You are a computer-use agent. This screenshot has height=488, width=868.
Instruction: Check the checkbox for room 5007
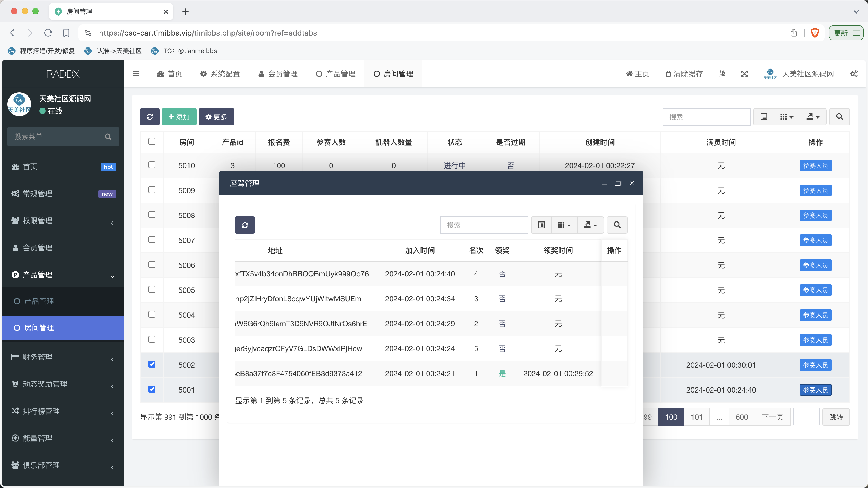pos(152,239)
